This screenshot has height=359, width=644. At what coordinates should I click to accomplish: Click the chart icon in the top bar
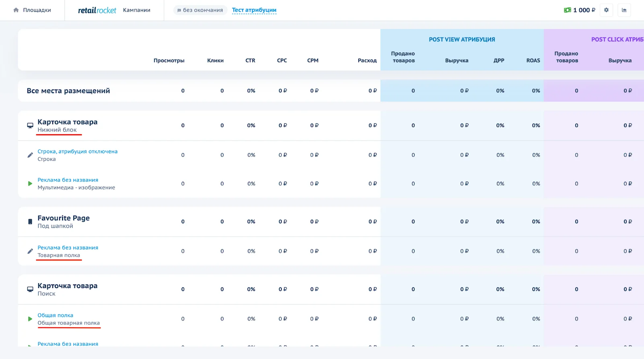tap(624, 10)
